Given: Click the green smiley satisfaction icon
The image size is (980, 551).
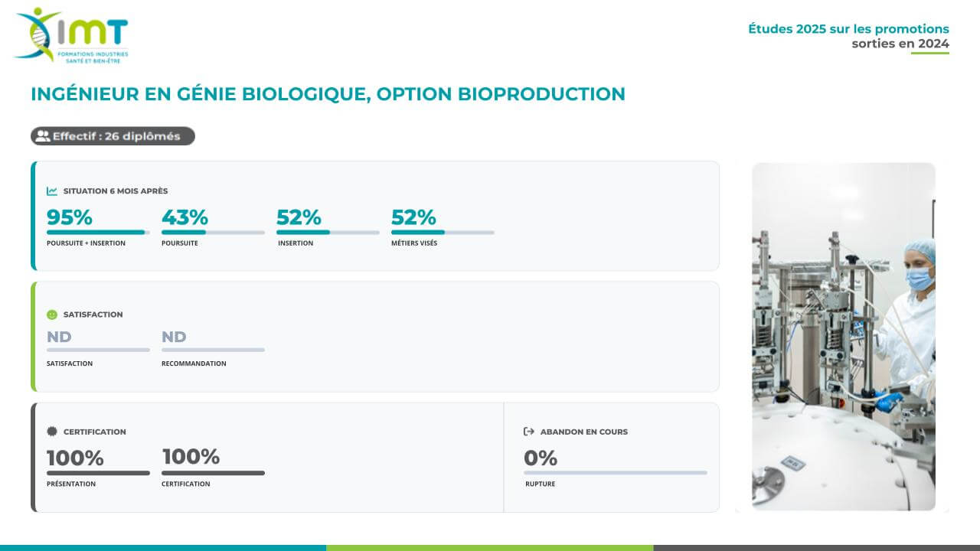Looking at the screenshot, I should click(52, 315).
